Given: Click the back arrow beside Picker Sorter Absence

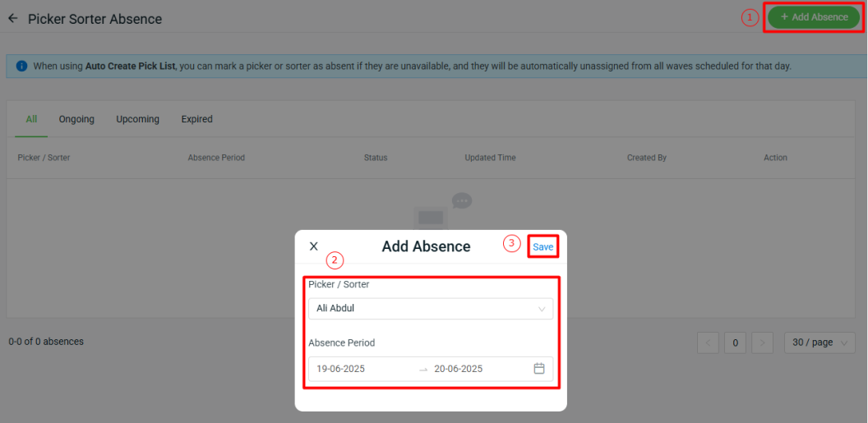Looking at the screenshot, I should (12, 18).
